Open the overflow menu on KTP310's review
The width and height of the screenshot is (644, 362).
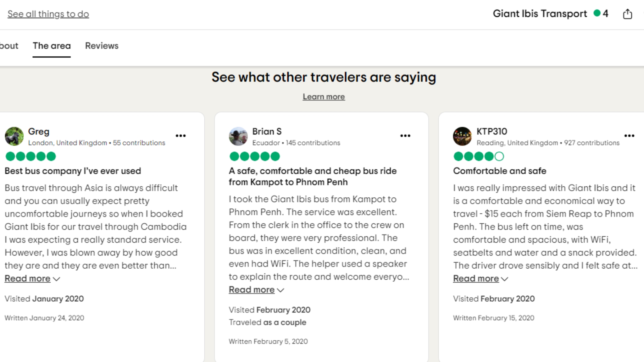[629, 135]
